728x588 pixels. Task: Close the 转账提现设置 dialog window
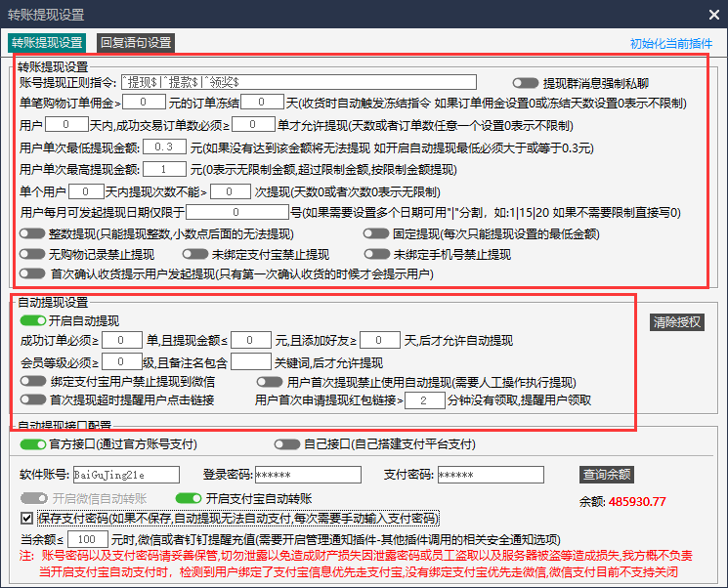tap(712, 14)
